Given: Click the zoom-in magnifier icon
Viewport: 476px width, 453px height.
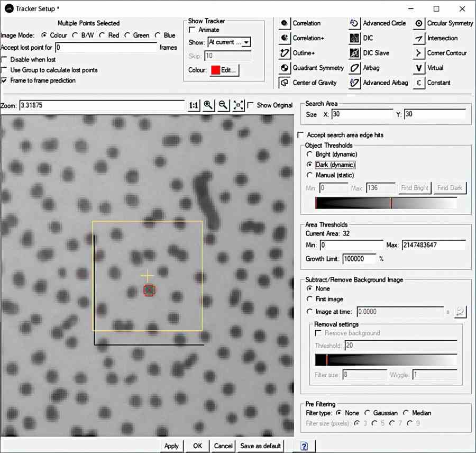Looking at the screenshot, I should pyautogui.click(x=208, y=105).
